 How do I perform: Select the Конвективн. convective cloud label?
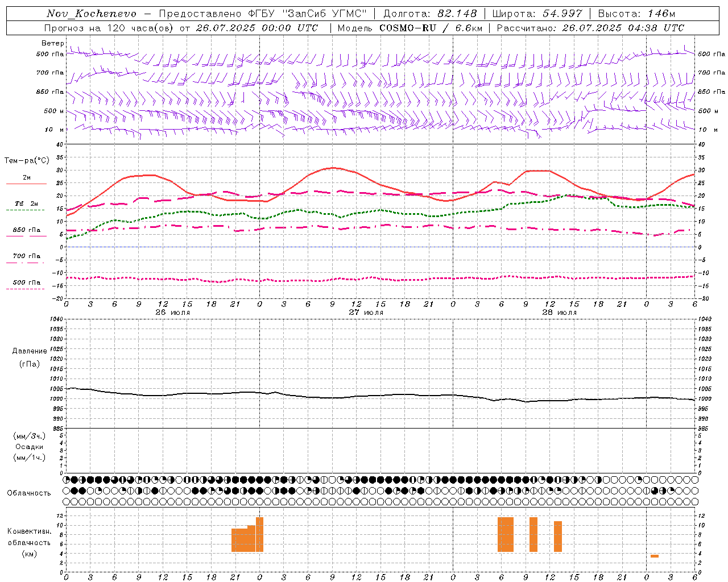click(30, 531)
